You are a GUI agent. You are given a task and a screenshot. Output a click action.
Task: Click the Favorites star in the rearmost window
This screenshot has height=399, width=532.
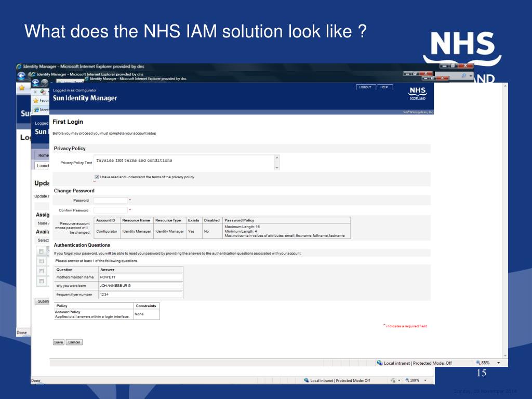(22, 88)
